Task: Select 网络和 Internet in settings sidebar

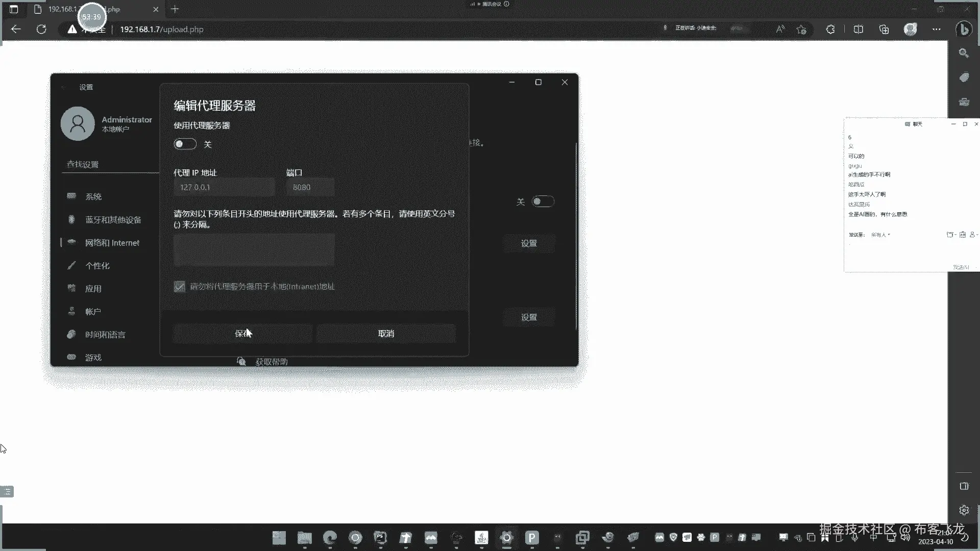Action: coord(112,243)
